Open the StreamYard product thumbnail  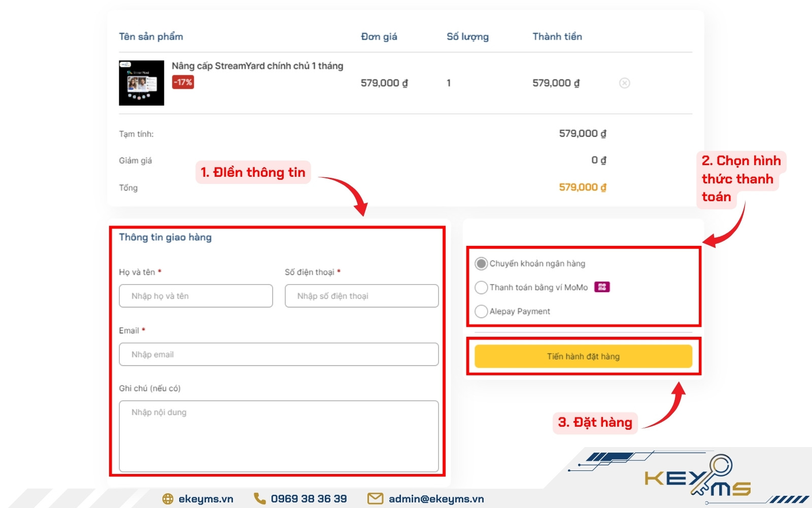click(x=142, y=83)
